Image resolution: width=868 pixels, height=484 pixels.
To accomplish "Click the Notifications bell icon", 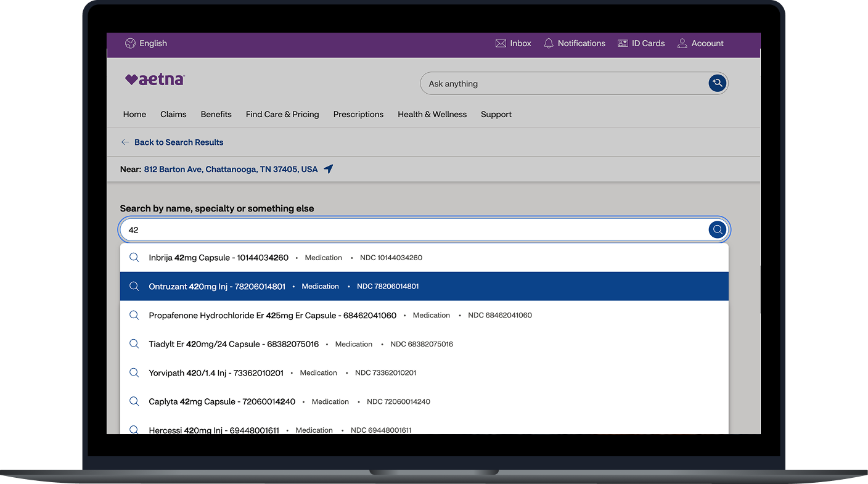I will (549, 43).
